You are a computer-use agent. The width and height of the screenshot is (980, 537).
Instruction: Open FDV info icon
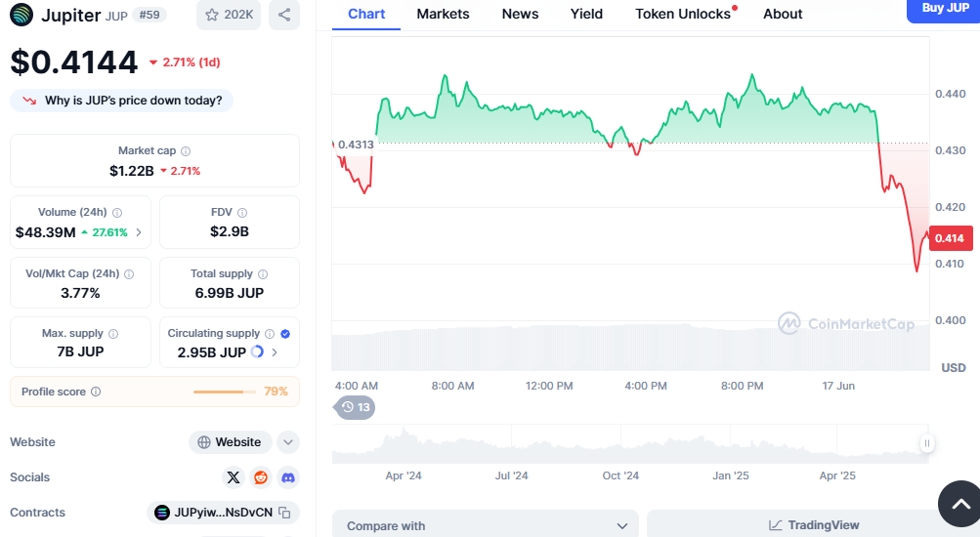click(242, 213)
